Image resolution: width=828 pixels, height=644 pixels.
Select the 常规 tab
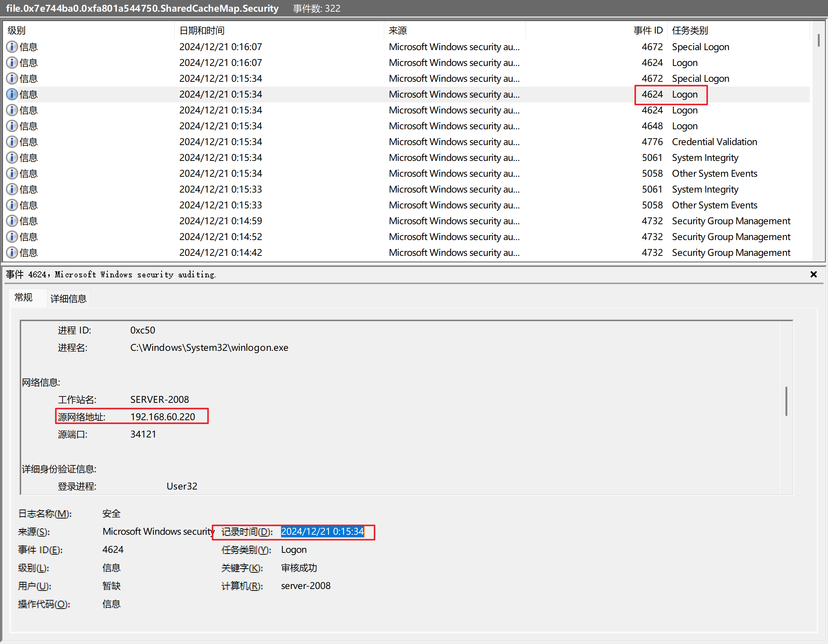click(x=23, y=298)
